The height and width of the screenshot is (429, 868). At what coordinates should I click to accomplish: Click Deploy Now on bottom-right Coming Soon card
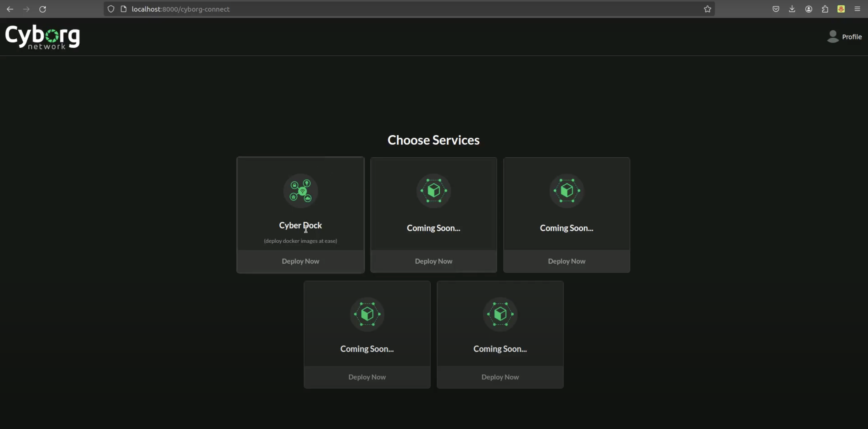tap(500, 377)
